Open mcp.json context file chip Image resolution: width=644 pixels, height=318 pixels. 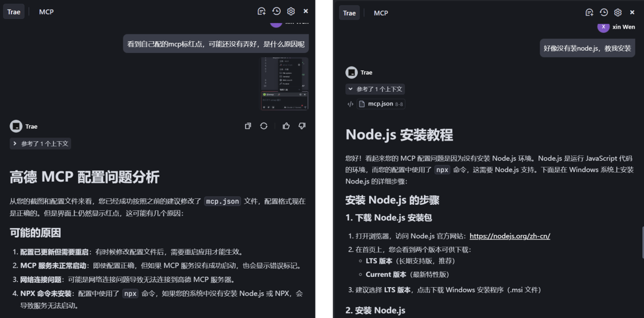pyautogui.click(x=380, y=104)
